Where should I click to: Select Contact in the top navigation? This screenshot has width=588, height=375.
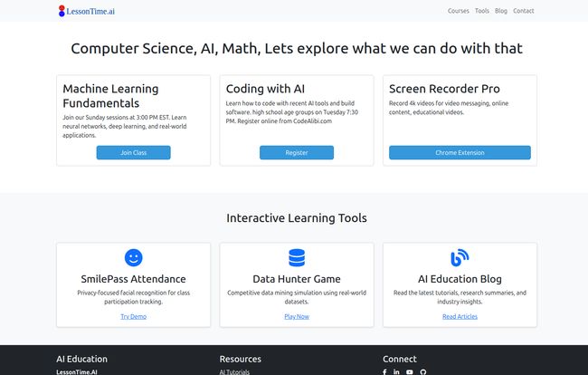point(524,11)
